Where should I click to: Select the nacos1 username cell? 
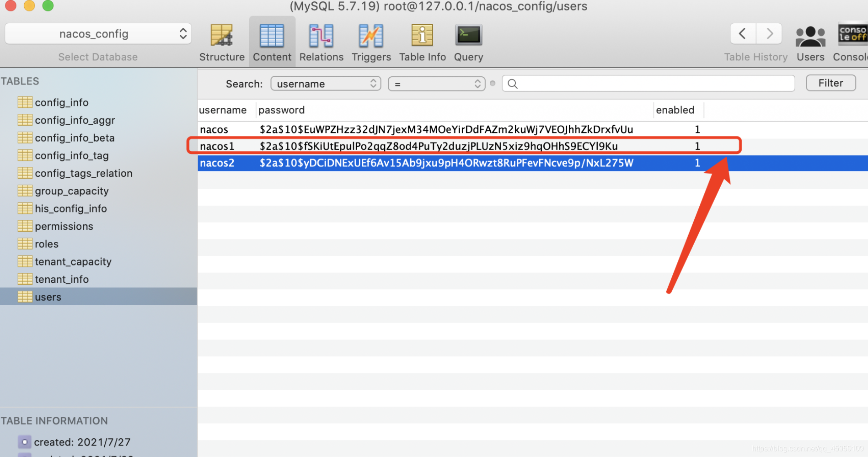pyautogui.click(x=217, y=146)
